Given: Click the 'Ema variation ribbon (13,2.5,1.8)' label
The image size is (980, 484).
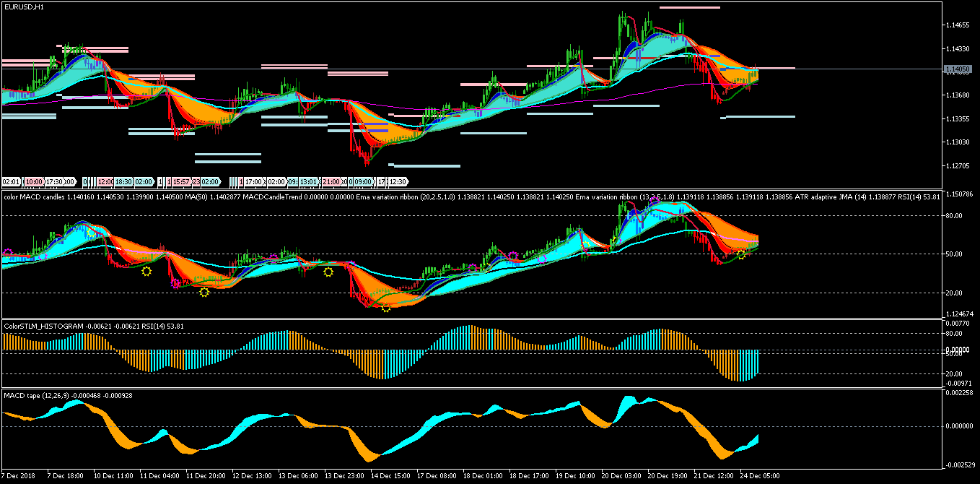Looking at the screenshot, I should tap(625, 196).
